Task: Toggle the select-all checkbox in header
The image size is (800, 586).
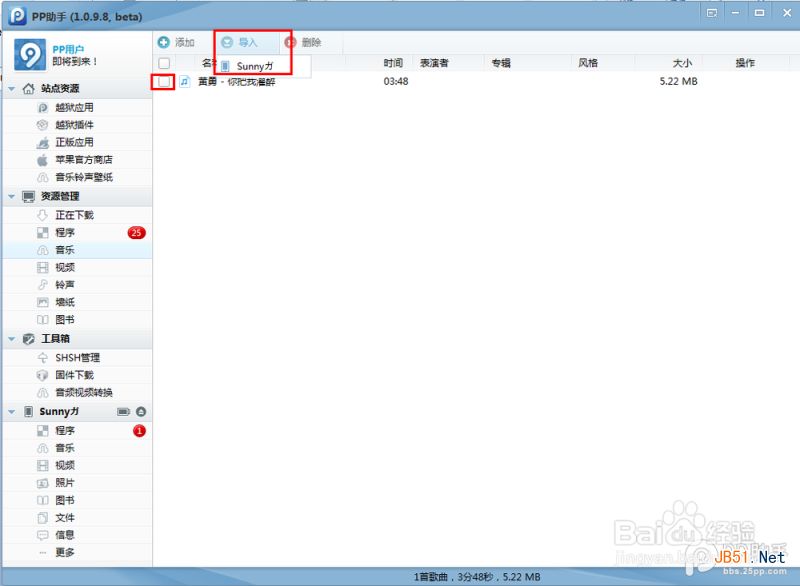Action: pos(163,63)
